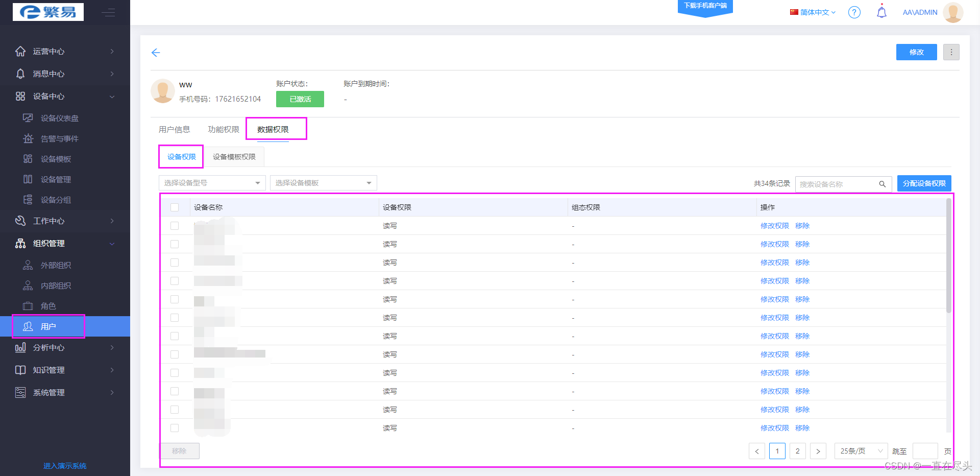This screenshot has width=980, height=476.
Task: Click the sidebar collapse hamburger icon
Action: point(108,12)
